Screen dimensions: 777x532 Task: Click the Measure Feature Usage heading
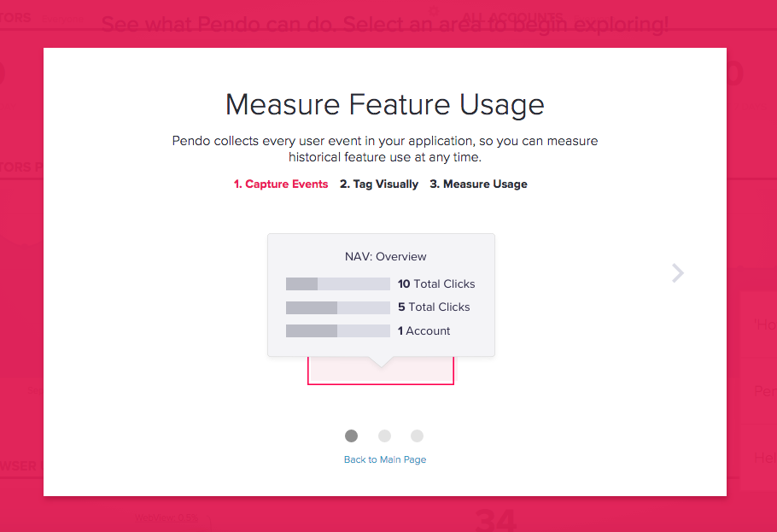tap(385, 105)
